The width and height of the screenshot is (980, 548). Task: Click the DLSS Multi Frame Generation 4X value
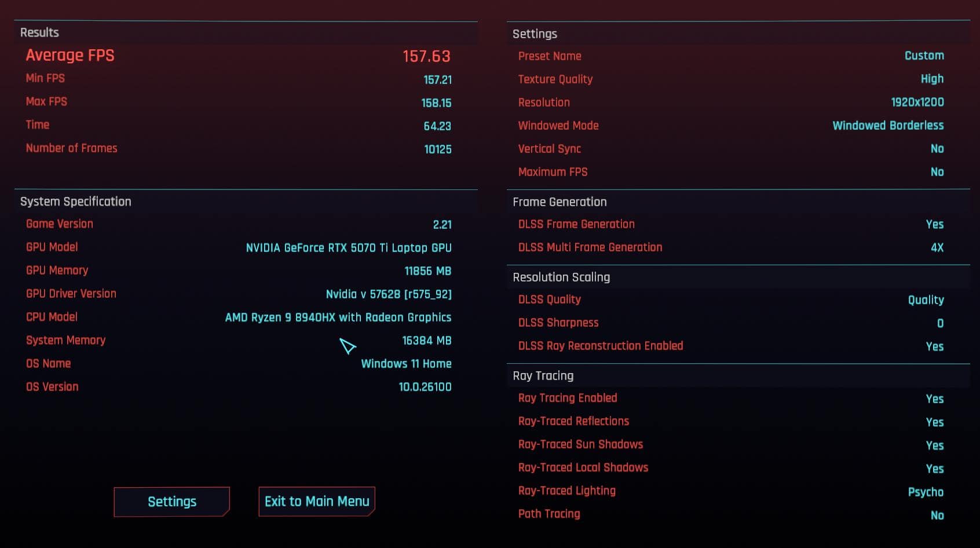click(937, 248)
